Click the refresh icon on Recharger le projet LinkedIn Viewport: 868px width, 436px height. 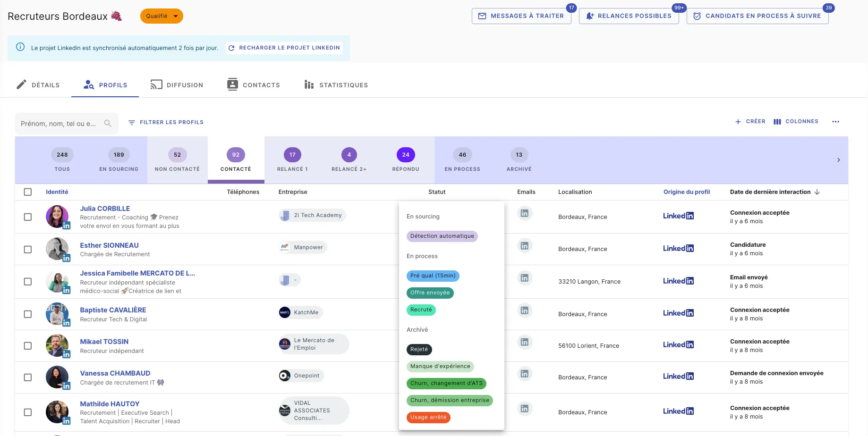coord(231,48)
